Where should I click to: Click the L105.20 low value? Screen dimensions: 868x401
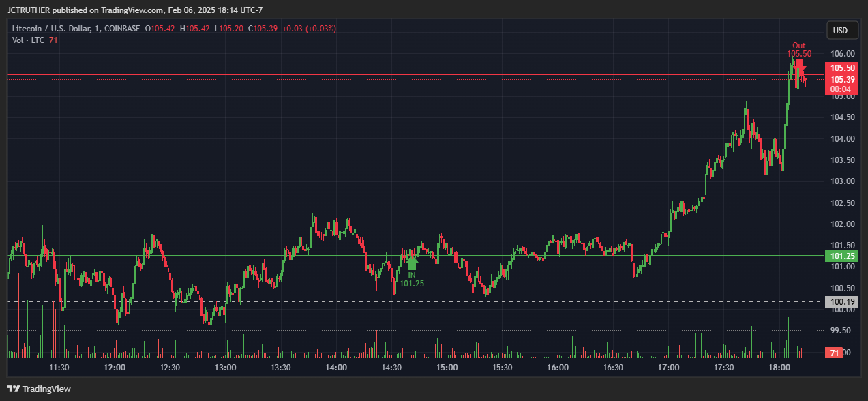(x=228, y=29)
